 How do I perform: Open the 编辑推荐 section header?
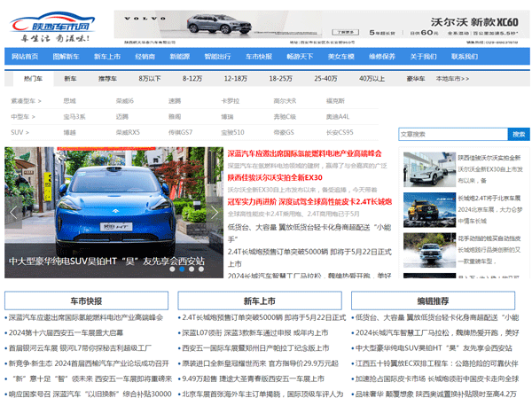tap(433, 300)
